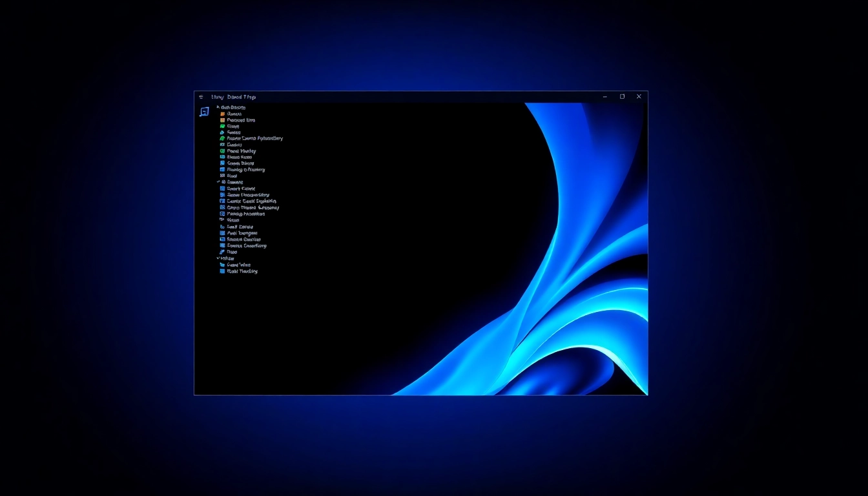868x496 pixels.
Task: Select the very last row in the tree
Action: (238, 271)
